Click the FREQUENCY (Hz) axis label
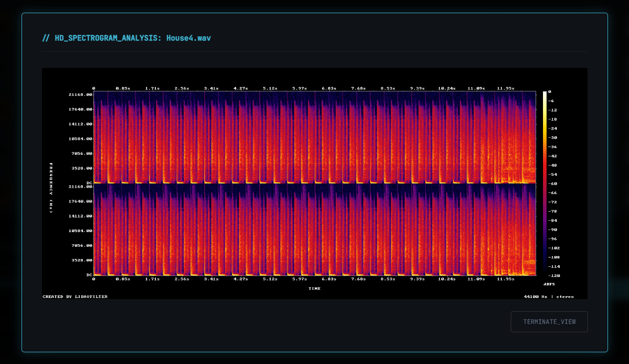 click(51, 186)
